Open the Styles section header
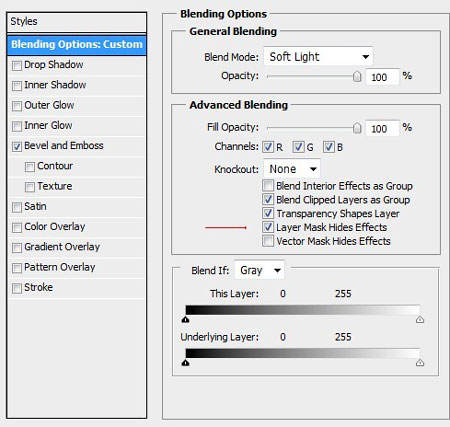Viewport: 450px width, 427px height. (77, 22)
